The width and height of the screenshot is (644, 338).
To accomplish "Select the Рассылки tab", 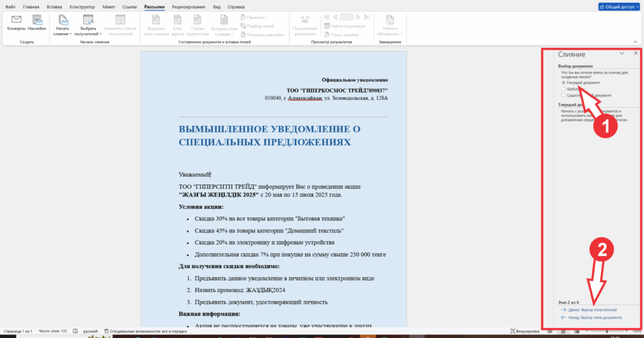I will click(x=155, y=7).
